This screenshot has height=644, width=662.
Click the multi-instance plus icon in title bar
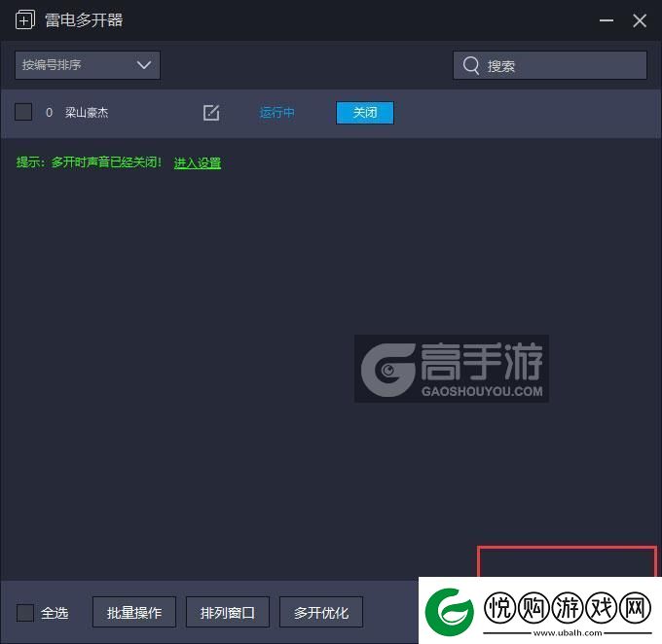(x=25, y=19)
